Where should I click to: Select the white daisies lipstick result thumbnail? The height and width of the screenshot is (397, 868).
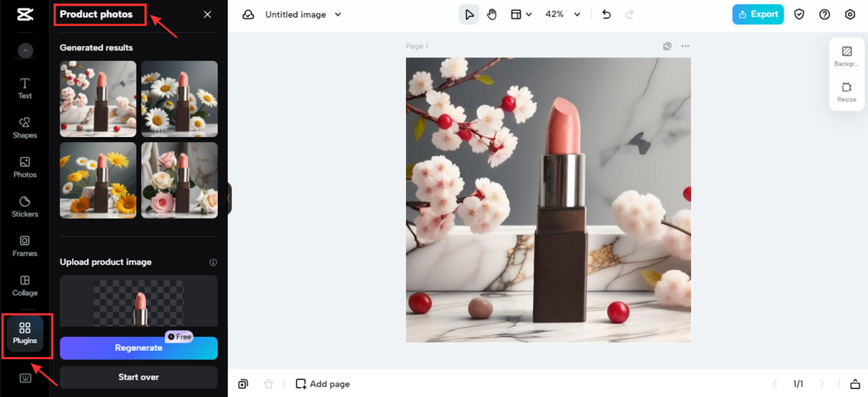pyautogui.click(x=179, y=99)
